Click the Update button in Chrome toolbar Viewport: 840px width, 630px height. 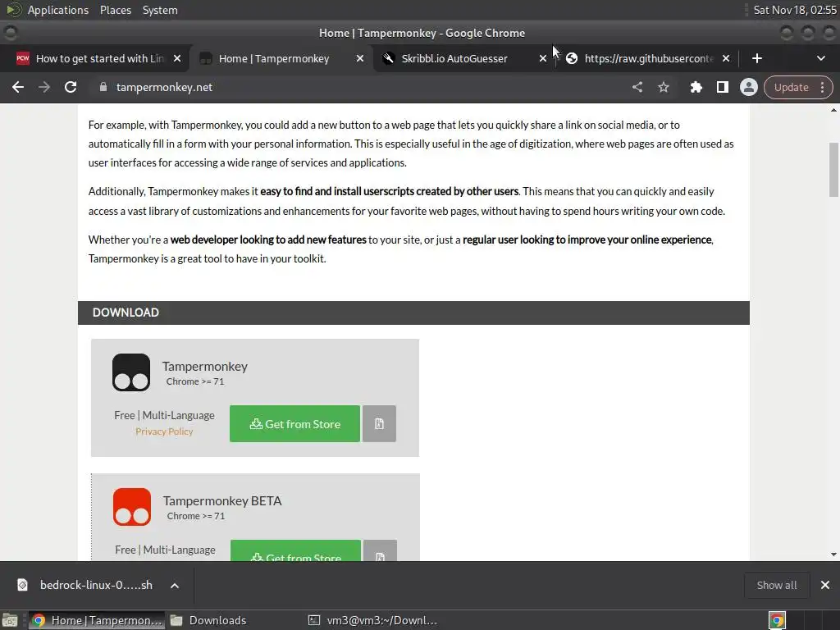(791, 87)
